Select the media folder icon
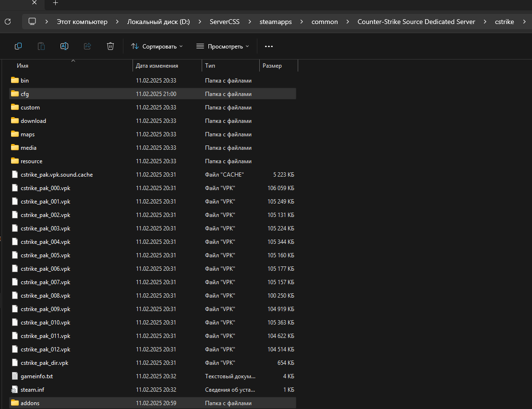 (x=14, y=147)
